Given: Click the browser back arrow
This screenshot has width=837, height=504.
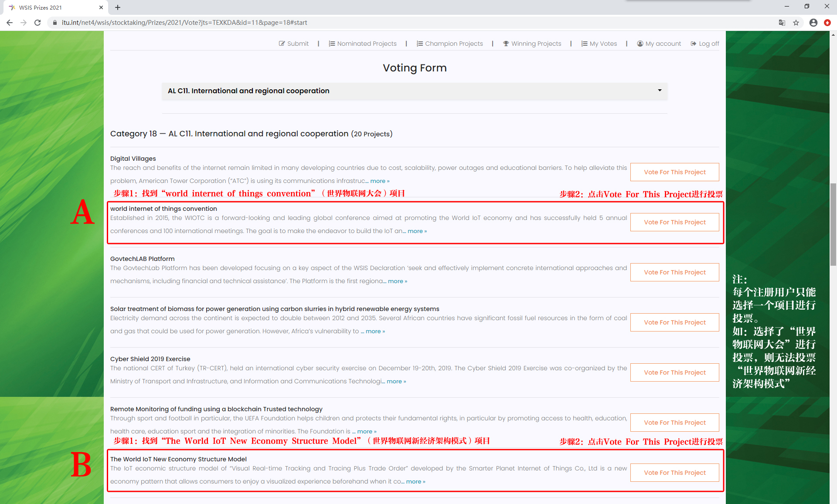Looking at the screenshot, I should pos(10,23).
